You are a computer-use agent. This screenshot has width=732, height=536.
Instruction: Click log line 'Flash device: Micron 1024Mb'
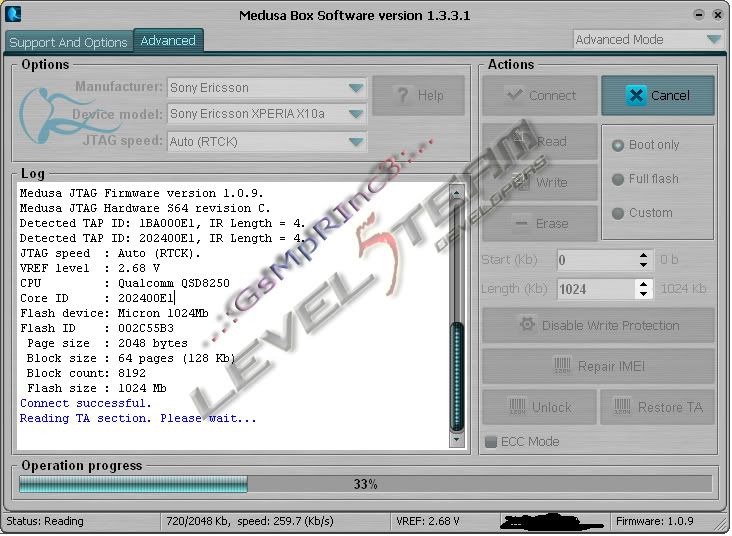click(x=114, y=313)
